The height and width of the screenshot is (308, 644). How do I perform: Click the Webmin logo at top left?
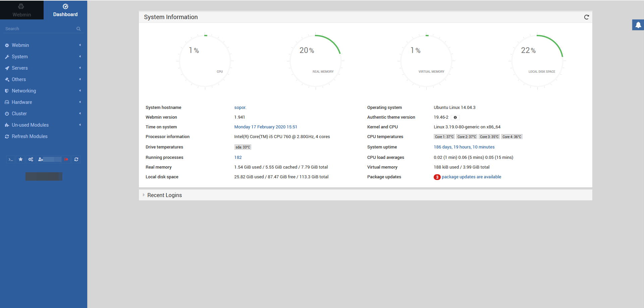click(x=21, y=10)
